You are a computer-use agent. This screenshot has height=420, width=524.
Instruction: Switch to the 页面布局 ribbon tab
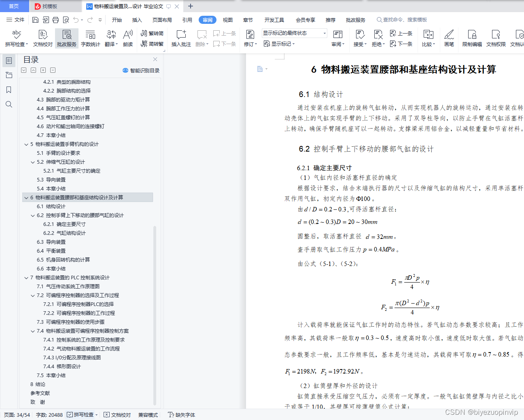pos(162,20)
